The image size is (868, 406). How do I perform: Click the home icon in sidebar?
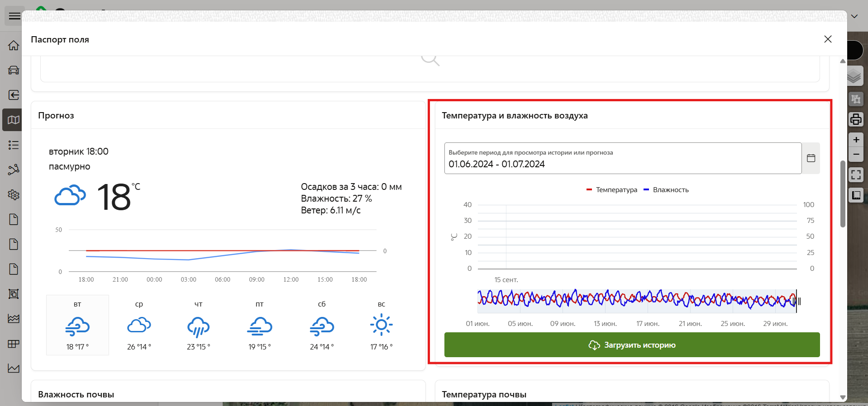point(14,46)
